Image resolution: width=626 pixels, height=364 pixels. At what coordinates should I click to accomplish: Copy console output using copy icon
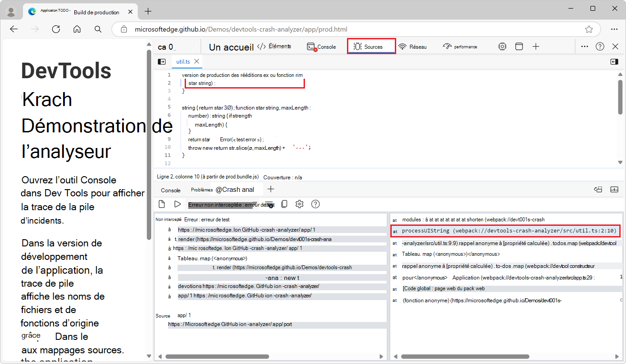(x=284, y=204)
